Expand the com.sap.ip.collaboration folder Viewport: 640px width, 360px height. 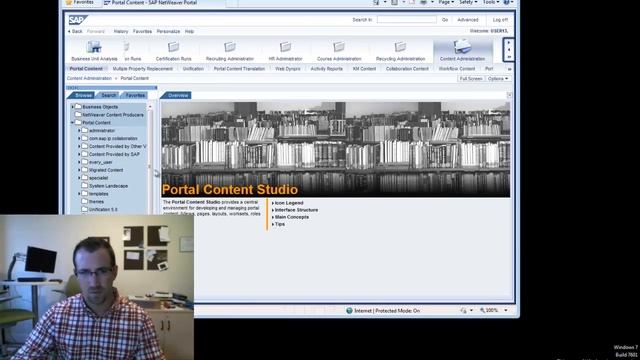coord(79,138)
